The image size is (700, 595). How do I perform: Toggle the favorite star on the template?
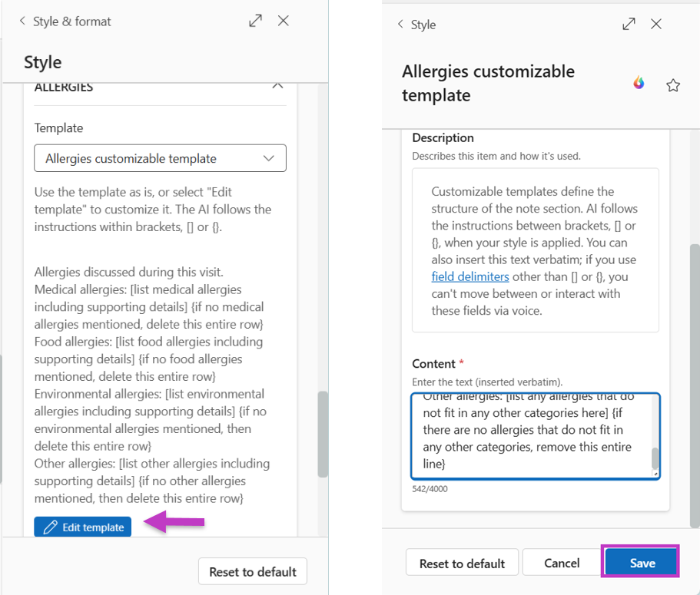(673, 84)
